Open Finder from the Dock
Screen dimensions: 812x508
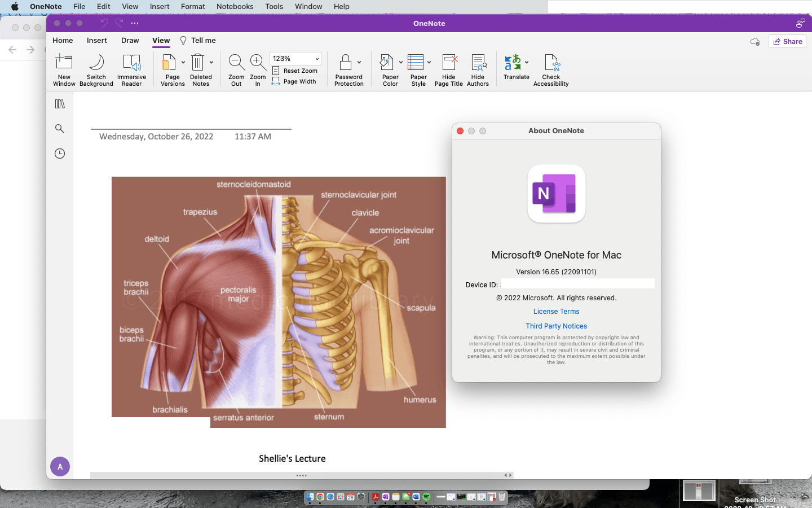tap(310, 497)
